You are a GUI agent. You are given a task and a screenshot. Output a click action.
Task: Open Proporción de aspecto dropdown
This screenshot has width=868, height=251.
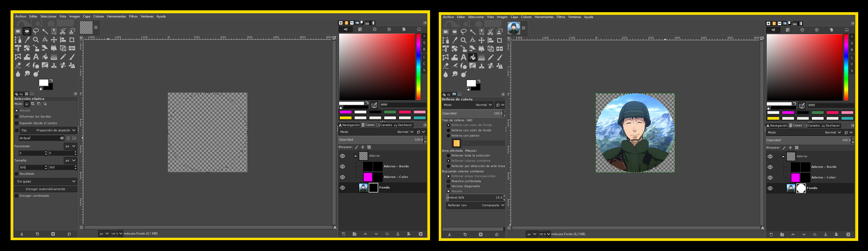48,130
